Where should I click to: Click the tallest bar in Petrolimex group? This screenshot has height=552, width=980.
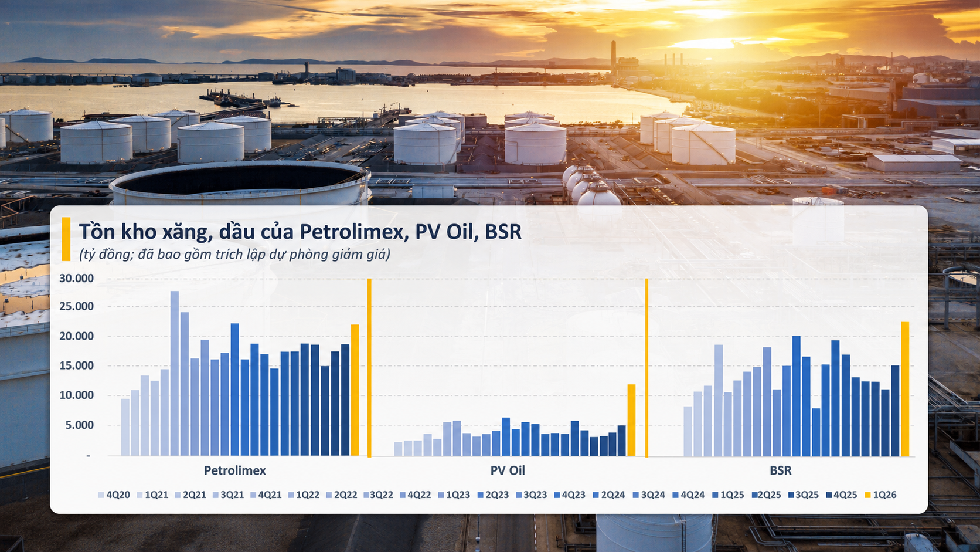tap(175, 373)
